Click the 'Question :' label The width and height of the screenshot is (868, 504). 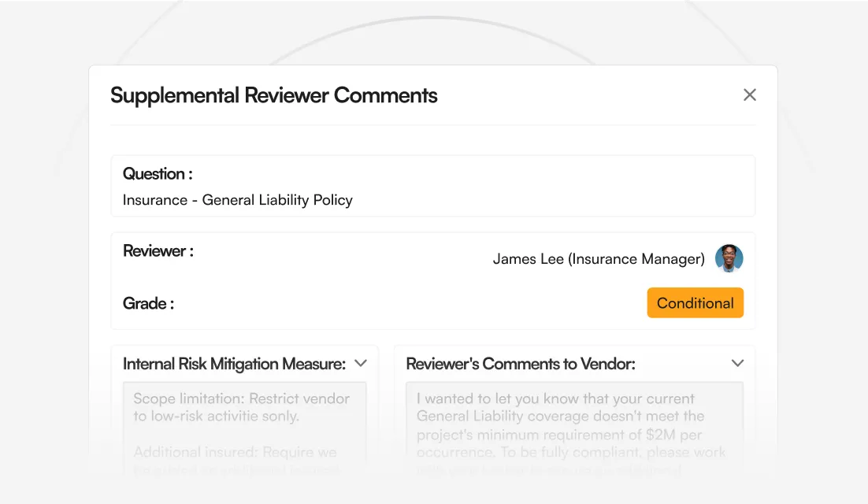click(x=158, y=174)
